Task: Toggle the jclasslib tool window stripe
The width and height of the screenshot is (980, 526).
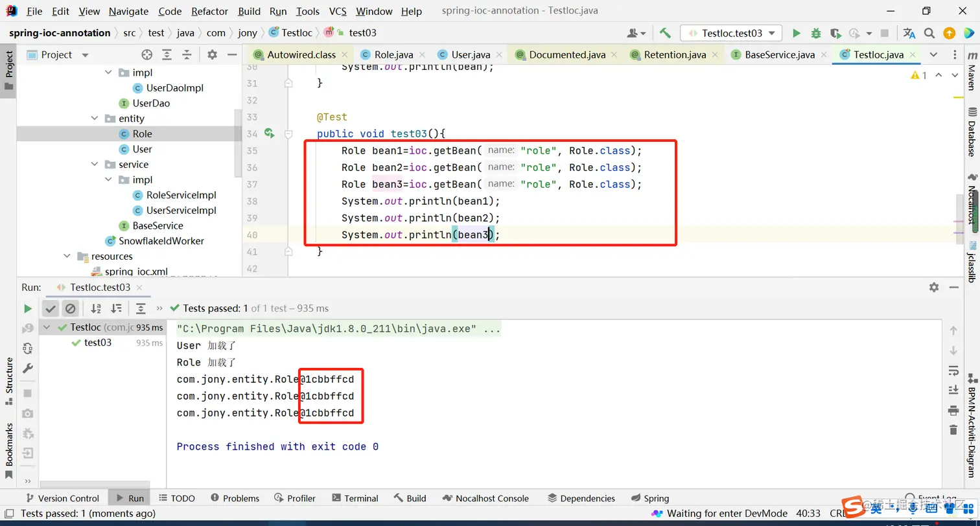Action: tap(971, 260)
